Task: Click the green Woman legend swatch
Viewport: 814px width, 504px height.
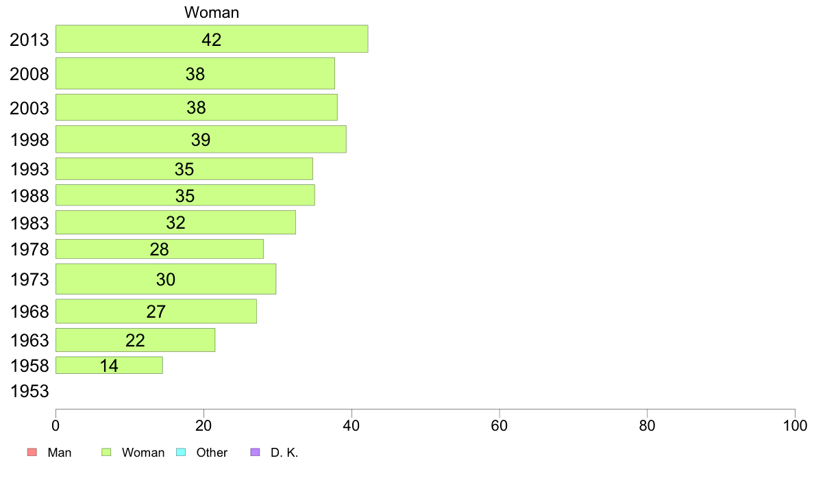Action: (x=106, y=452)
